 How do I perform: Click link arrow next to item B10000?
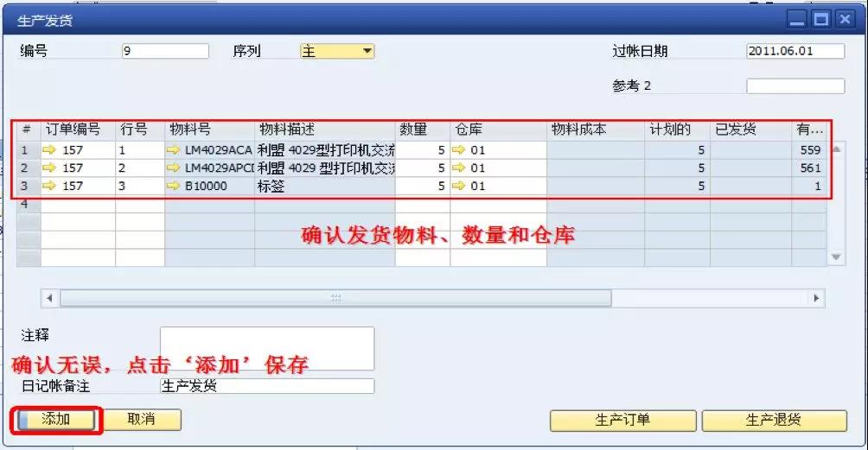pos(174,186)
